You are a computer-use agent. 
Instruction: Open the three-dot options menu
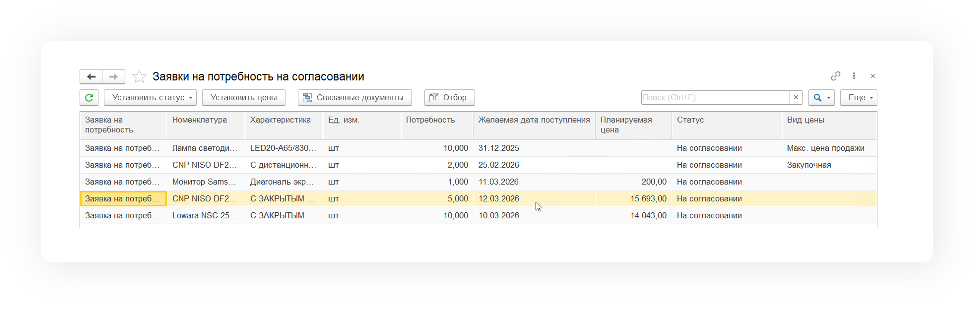854,76
